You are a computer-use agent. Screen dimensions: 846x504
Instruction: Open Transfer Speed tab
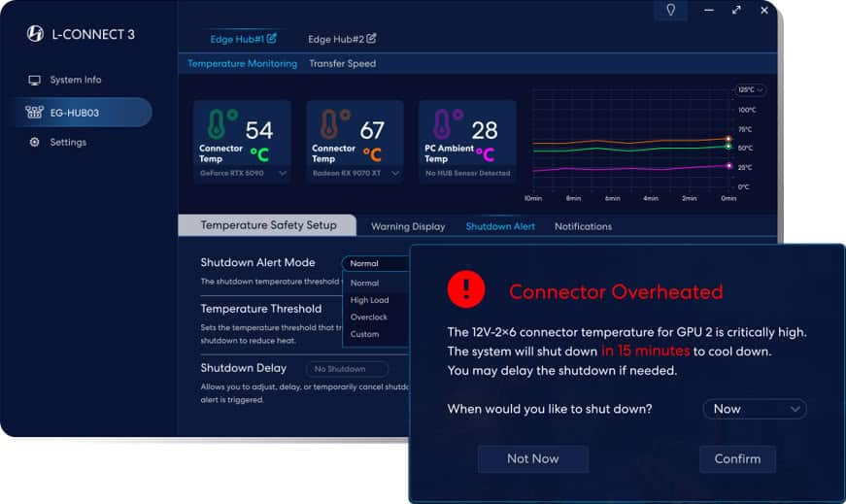[343, 64]
